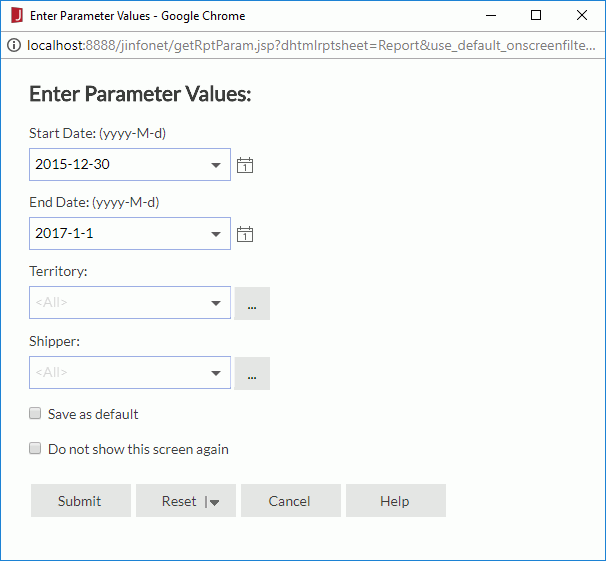The height and width of the screenshot is (561, 606).
Task: Click the Reset button label
Action: (x=179, y=501)
